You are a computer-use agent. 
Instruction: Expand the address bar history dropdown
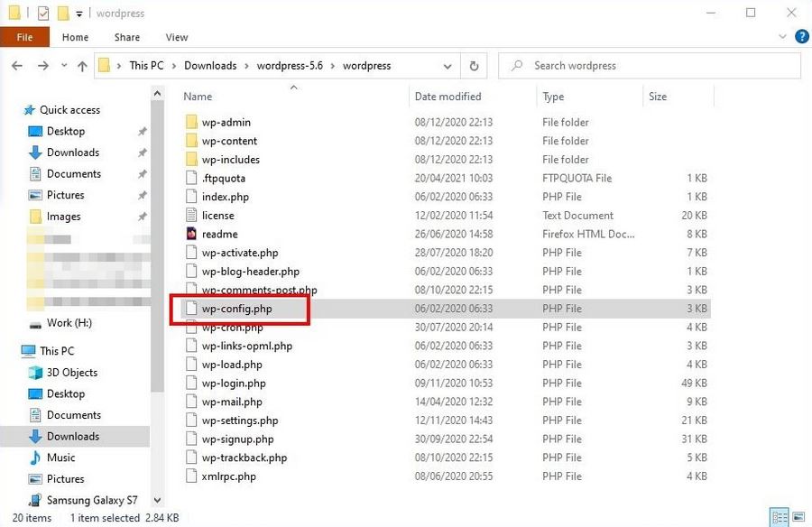[448, 67]
